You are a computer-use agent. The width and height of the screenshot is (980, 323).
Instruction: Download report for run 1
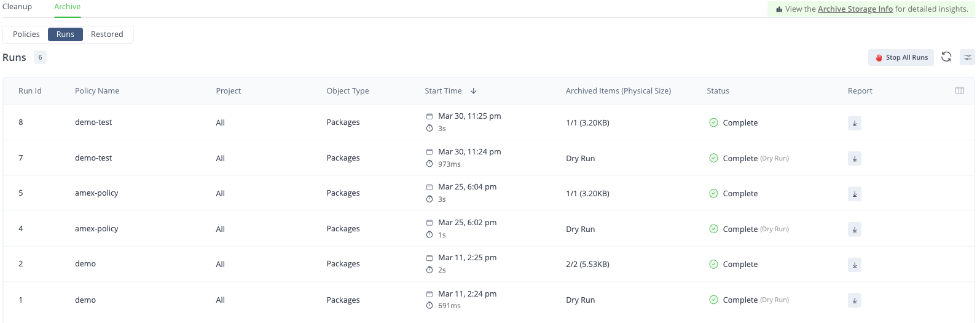click(854, 300)
